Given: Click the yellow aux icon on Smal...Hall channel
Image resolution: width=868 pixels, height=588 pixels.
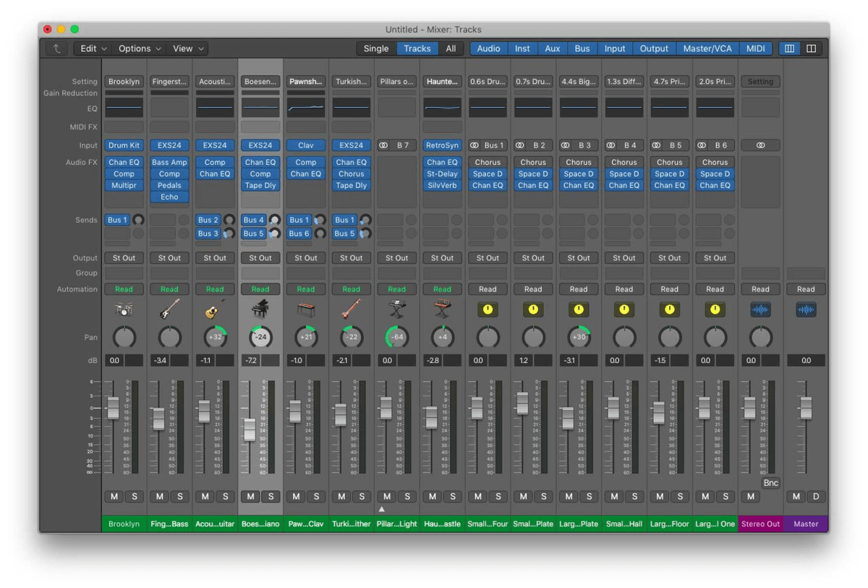Looking at the screenshot, I should [624, 310].
